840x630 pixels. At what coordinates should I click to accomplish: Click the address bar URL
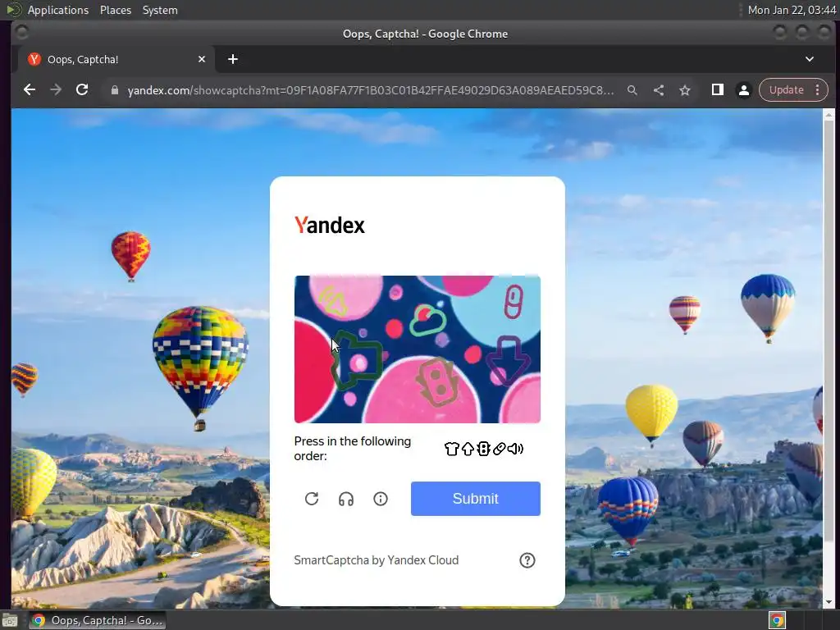pyautogui.click(x=371, y=90)
